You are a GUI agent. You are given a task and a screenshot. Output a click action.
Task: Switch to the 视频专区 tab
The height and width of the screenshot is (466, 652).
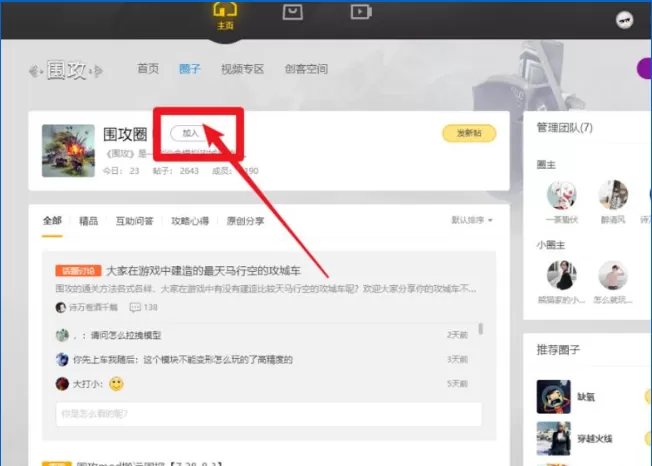tap(242, 69)
